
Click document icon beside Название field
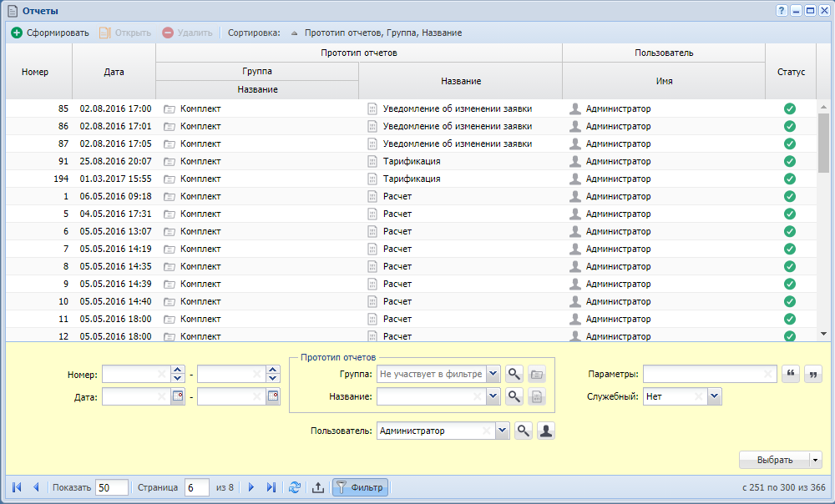coord(537,396)
